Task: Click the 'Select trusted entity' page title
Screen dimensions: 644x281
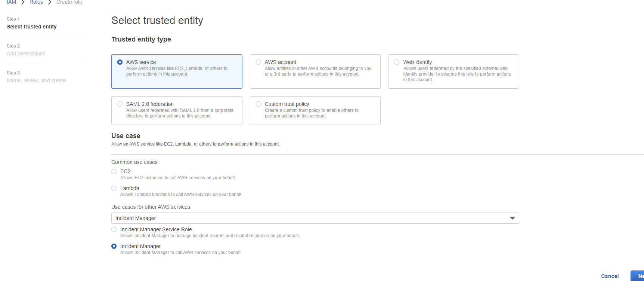Action: point(157,20)
